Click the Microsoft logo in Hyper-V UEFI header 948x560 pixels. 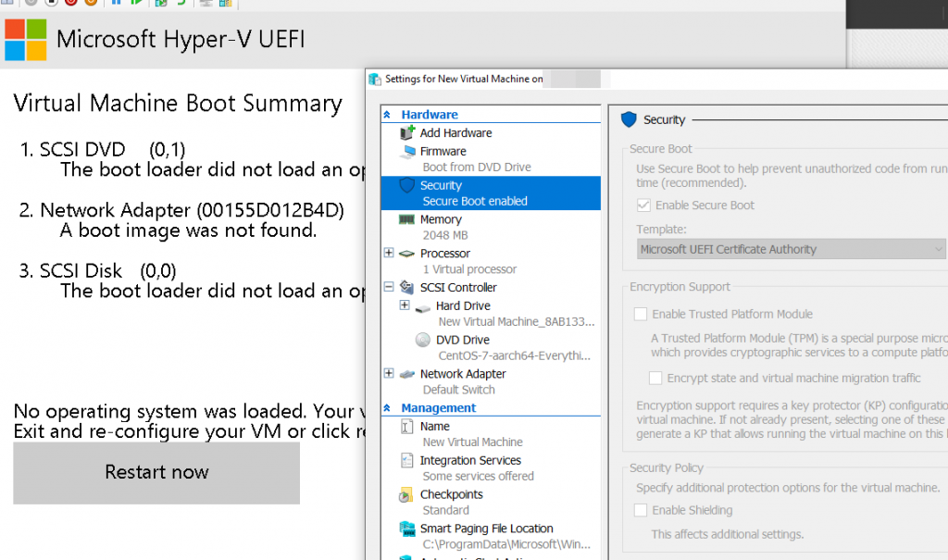(25, 40)
